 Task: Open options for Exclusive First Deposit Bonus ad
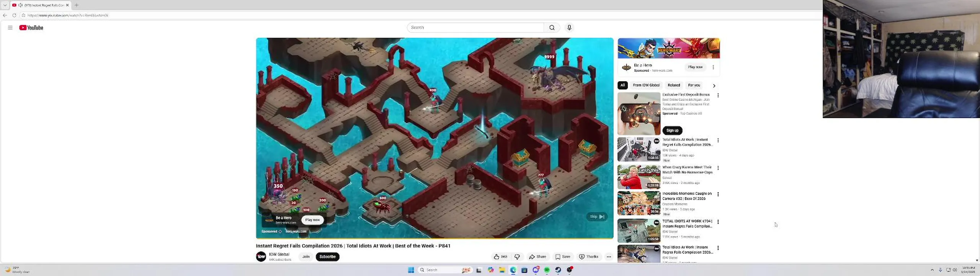(718, 95)
